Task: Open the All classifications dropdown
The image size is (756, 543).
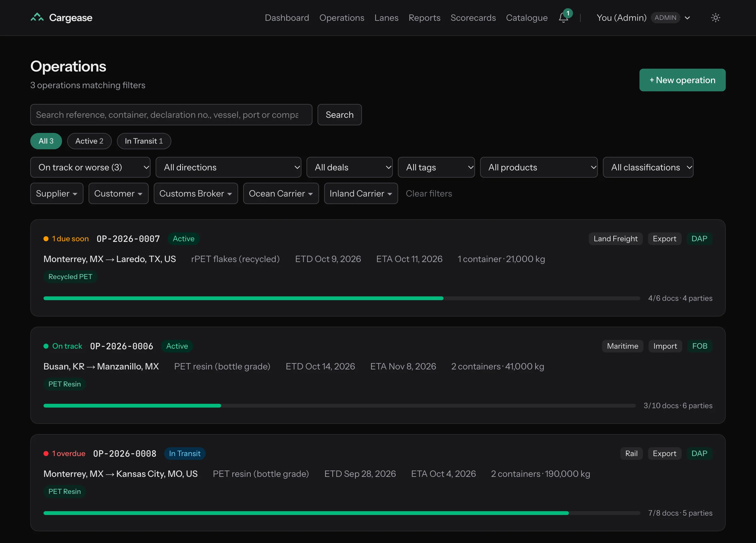Action: [648, 167]
